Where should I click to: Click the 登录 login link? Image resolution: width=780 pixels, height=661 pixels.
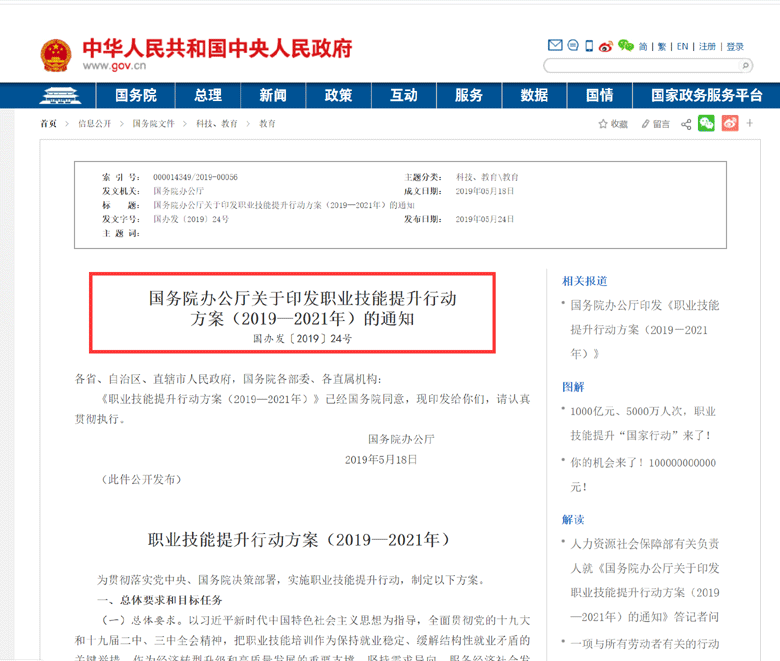click(735, 46)
